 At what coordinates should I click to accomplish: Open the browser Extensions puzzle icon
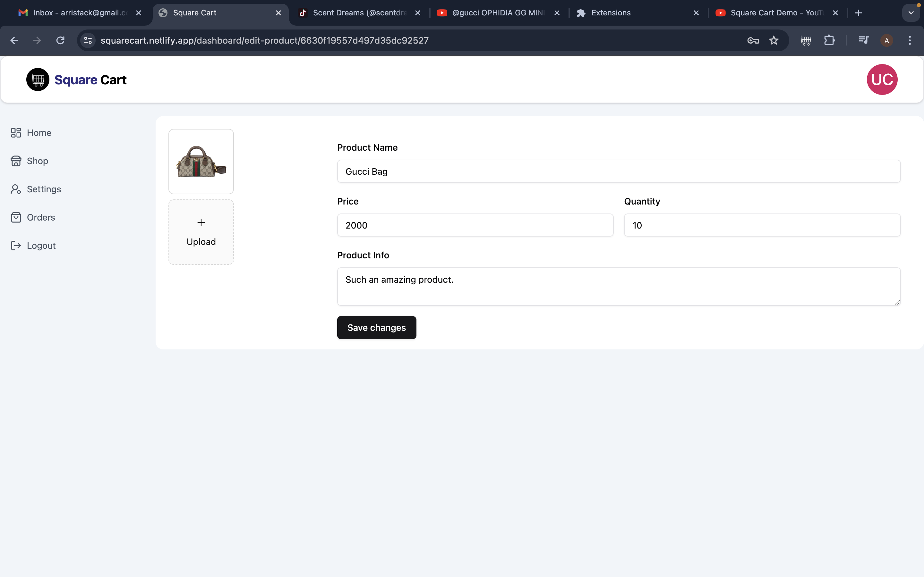[x=829, y=40]
